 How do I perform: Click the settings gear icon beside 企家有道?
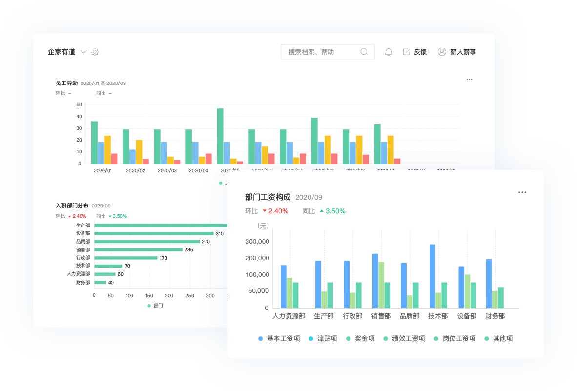[95, 52]
